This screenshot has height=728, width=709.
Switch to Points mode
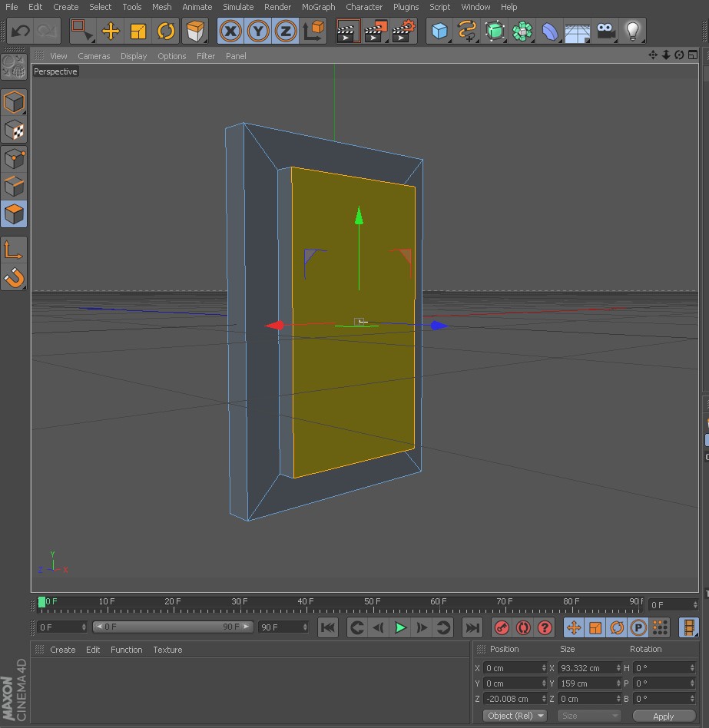point(14,159)
